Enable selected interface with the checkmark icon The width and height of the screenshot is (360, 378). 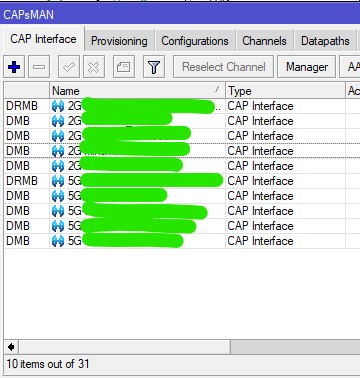tap(69, 67)
